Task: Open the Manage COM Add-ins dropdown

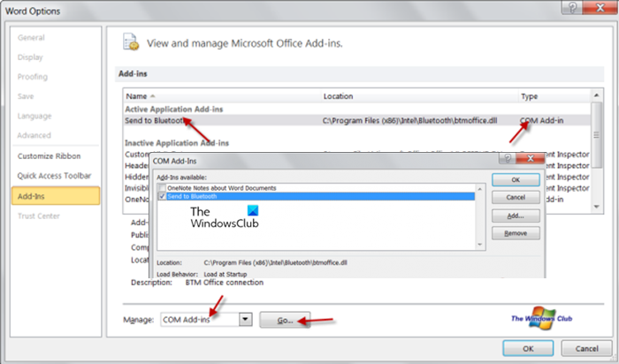Action: pos(245,319)
